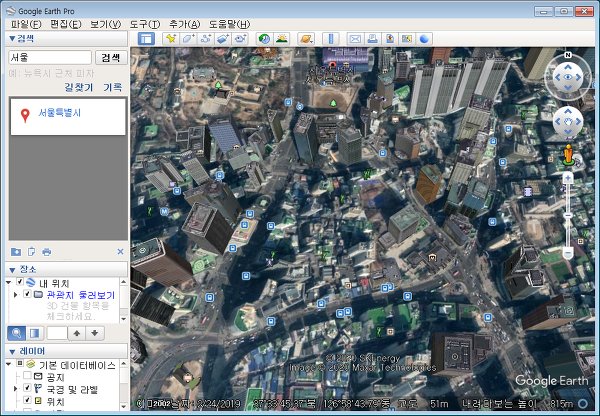Click the hand move joystick center
This screenshot has width=600, height=416.
click(x=568, y=122)
